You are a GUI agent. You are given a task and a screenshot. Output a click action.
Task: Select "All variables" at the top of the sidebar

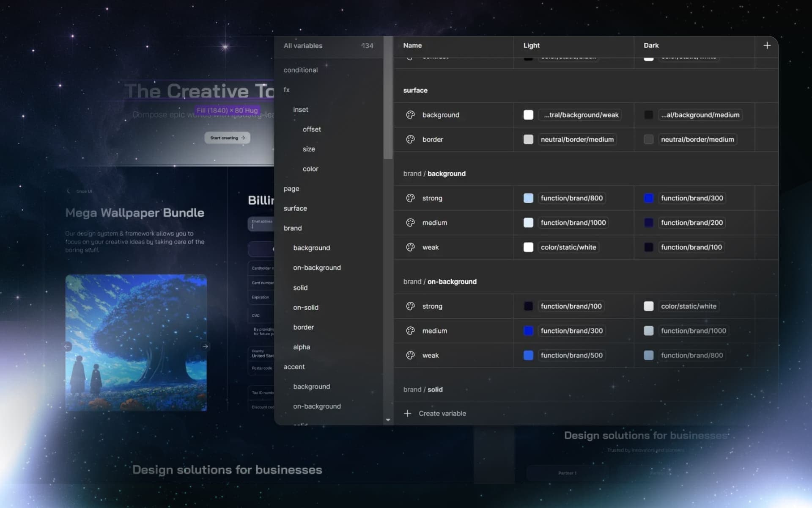coord(303,46)
